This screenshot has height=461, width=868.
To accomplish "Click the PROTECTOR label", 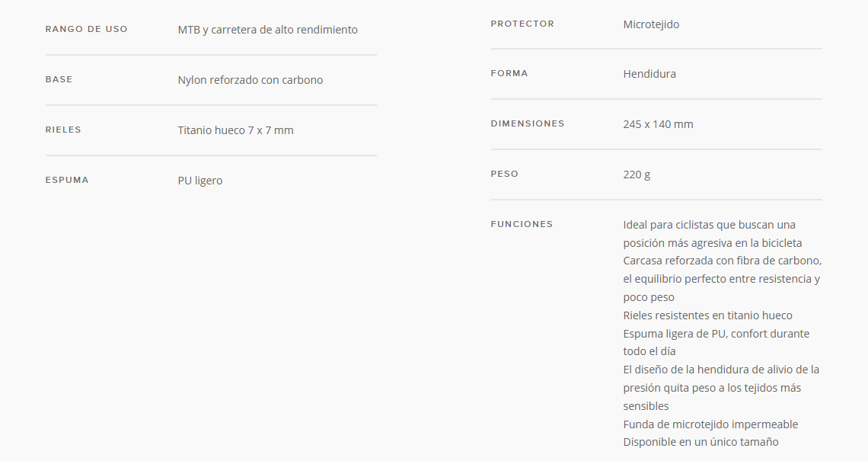I will 522,24.
